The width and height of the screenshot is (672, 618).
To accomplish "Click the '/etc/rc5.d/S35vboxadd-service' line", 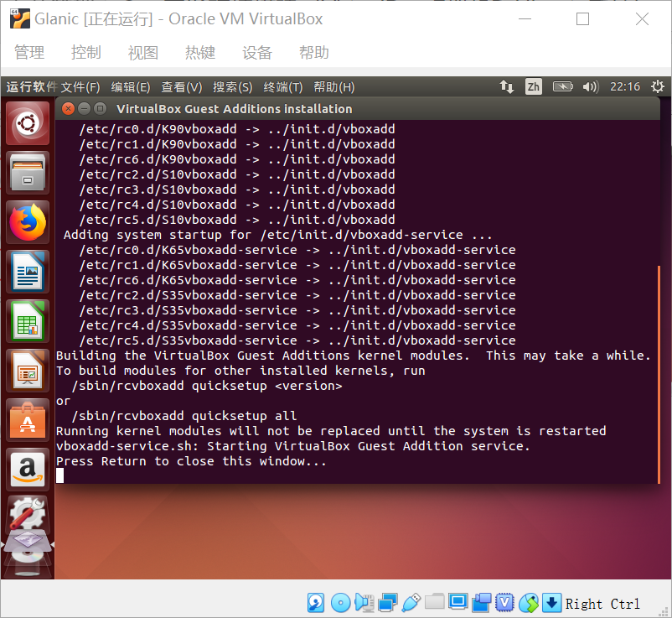I will [297, 340].
